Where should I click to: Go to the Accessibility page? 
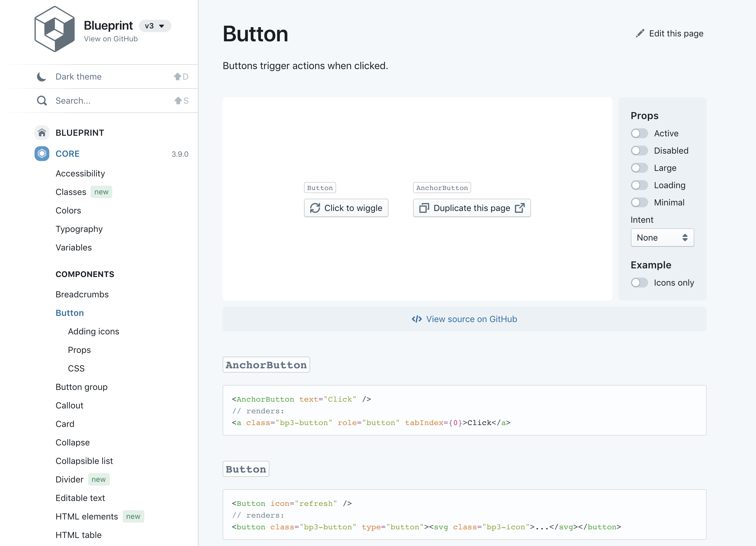point(80,173)
